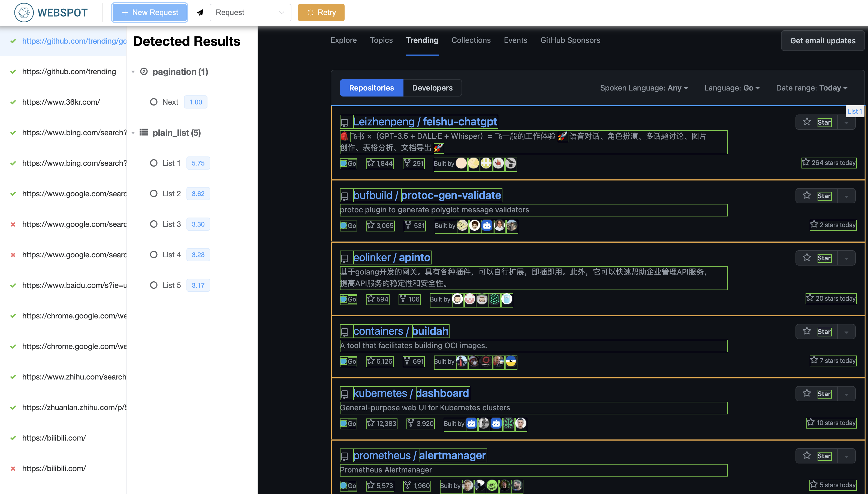Click repo icon beside prometheus / alertmanager
This screenshot has width=868, height=494.
pyautogui.click(x=344, y=456)
